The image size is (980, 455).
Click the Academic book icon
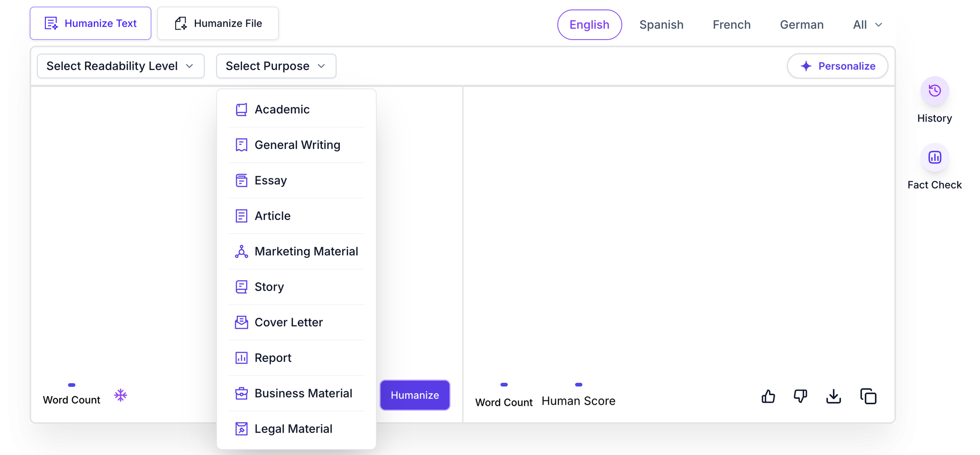(242, 110)
